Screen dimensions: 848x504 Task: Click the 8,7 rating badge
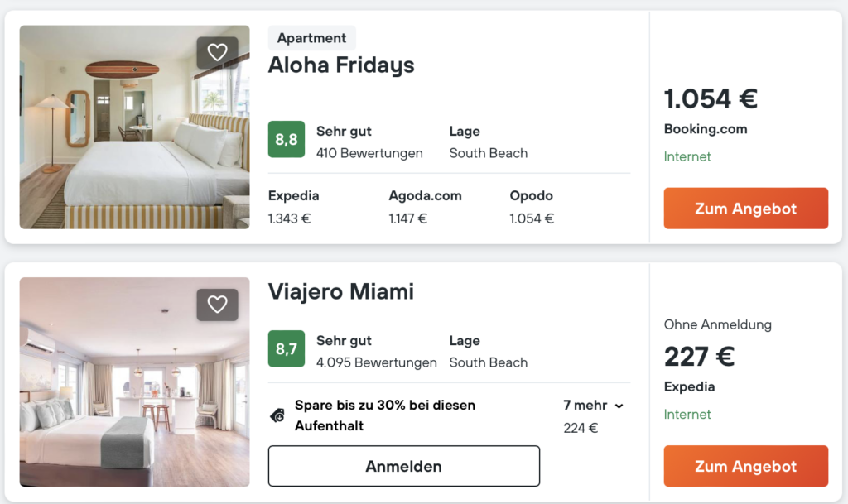(287, 349)
